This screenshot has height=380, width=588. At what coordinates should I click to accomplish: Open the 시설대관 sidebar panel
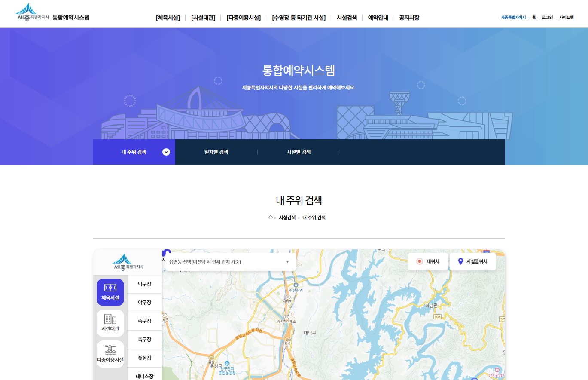click(110, 323)
